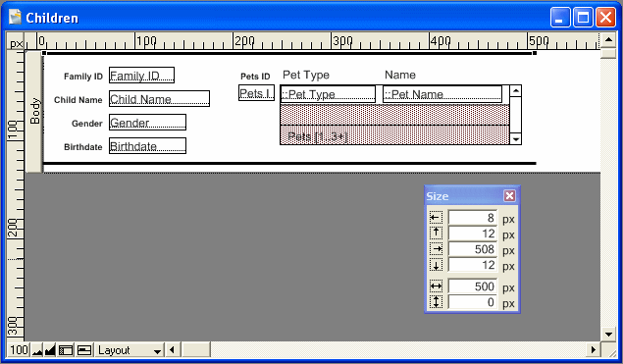Click the zoom percentage 100 box

19,350
